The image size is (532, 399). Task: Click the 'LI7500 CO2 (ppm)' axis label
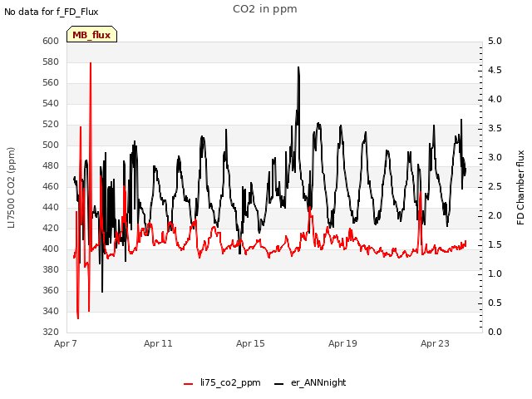pyautogui.click(x=11, y=188)
